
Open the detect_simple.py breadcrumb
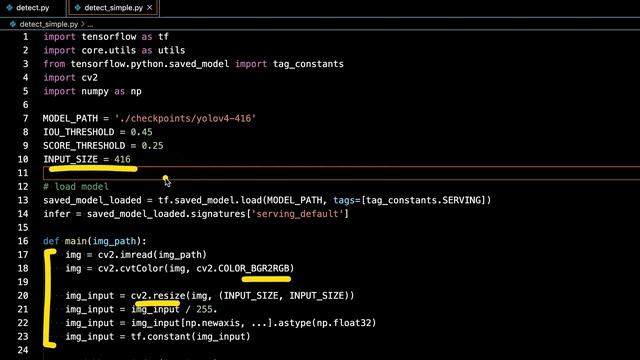(x=49, y=24)
